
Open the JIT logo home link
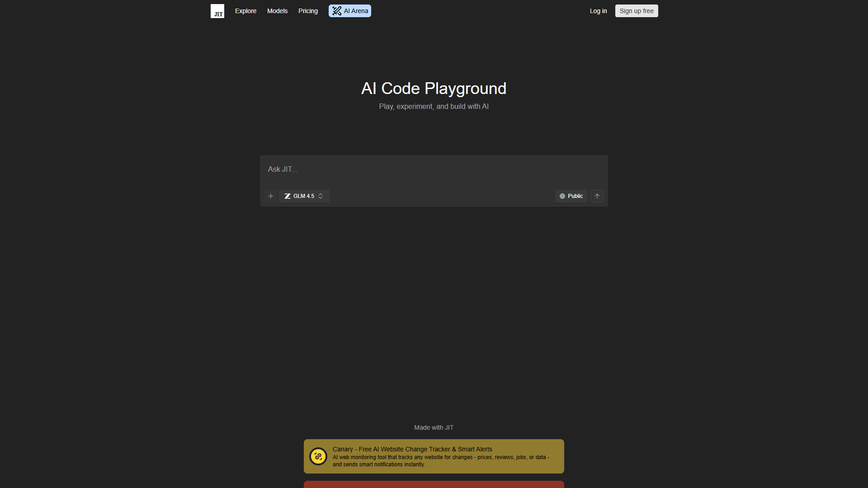tap(217, 11)
